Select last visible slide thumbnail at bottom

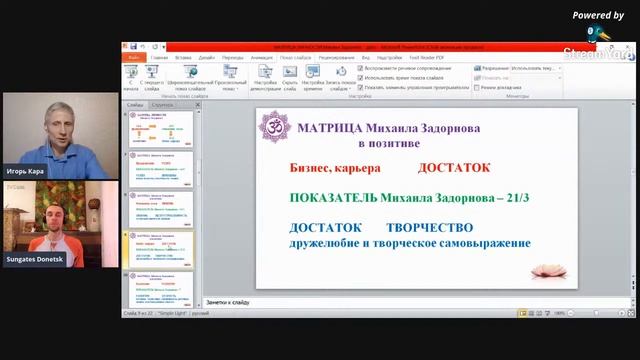click(x=161, y=290)
